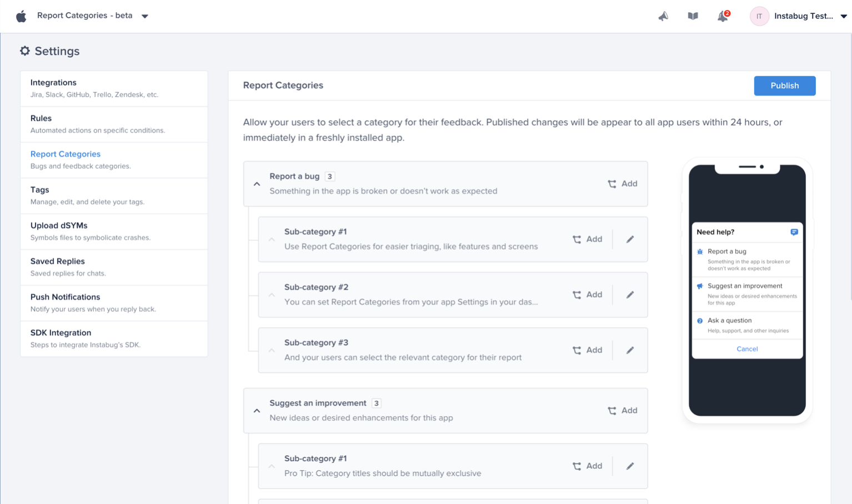The image size is (852, 504).
Task: Open the Tags settings section
Action: (114, 196)
